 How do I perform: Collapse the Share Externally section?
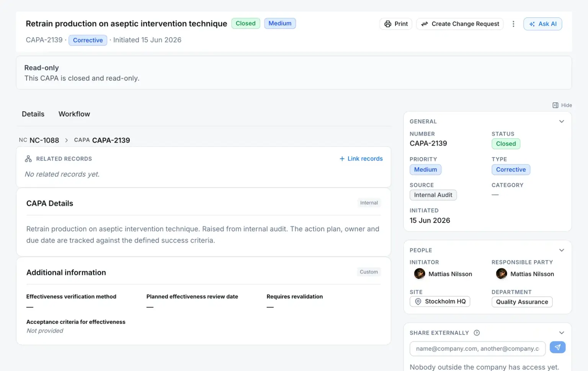(x=561, y=333)
